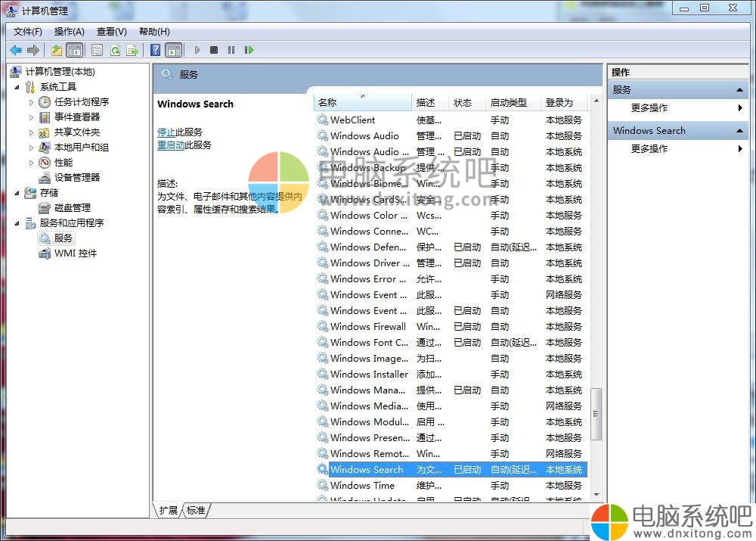The image size is (756, 541).
Task: Click the 重启动 link to restart the service
Action: click(171, 145)
